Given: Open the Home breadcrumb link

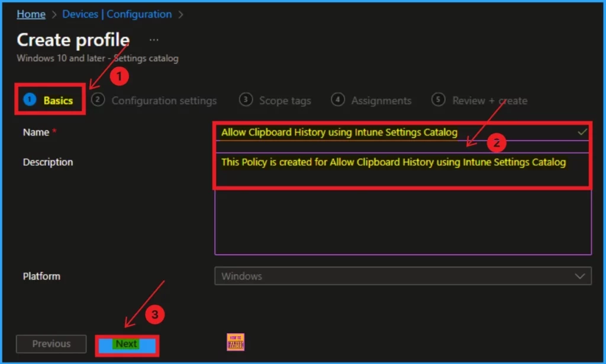Looking at the screenshot, I should (x=31, y=14).
